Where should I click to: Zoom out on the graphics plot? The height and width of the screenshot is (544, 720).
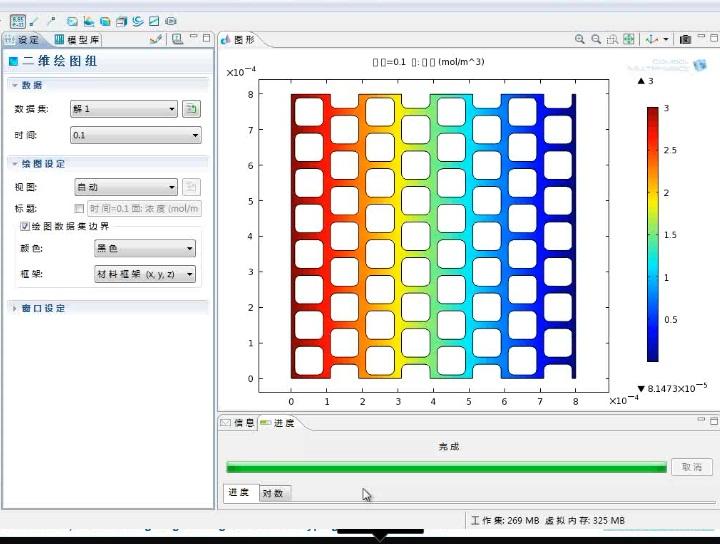point(596,39)
